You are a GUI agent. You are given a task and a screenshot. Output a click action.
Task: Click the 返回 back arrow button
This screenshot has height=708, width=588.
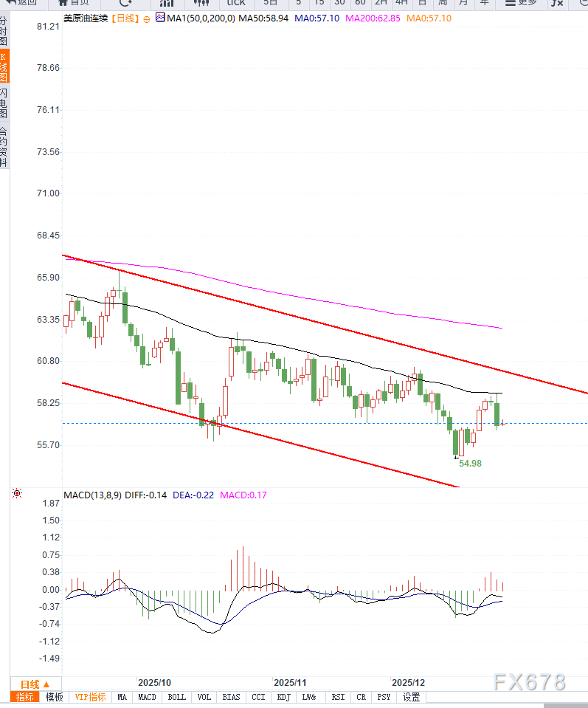(x=21, y=2)
